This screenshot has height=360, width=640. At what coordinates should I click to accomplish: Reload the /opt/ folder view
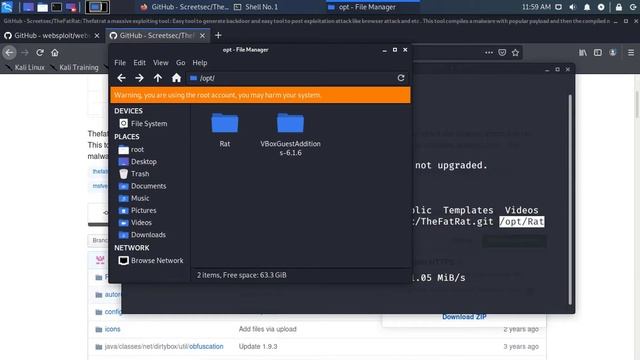[x=401, y=78]
